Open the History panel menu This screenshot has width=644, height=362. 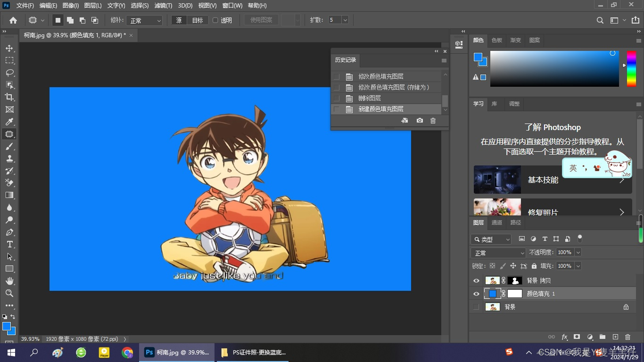(444, 60)
